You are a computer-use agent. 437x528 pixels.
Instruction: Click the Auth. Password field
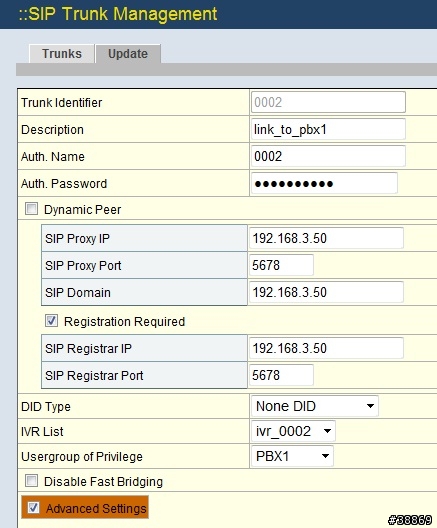[324, 183]
